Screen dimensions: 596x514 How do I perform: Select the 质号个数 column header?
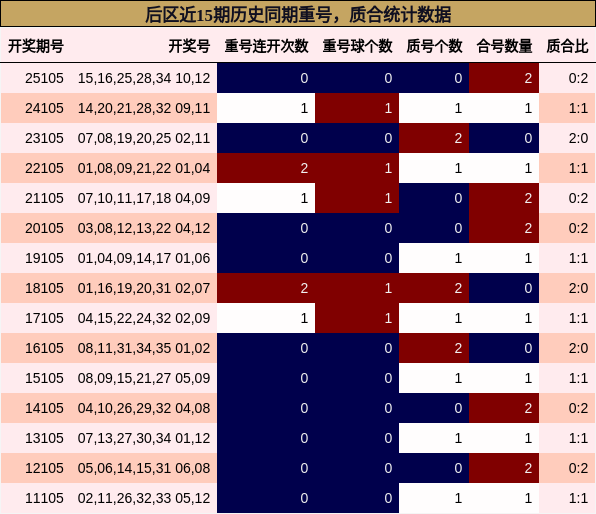click(434, 46)
